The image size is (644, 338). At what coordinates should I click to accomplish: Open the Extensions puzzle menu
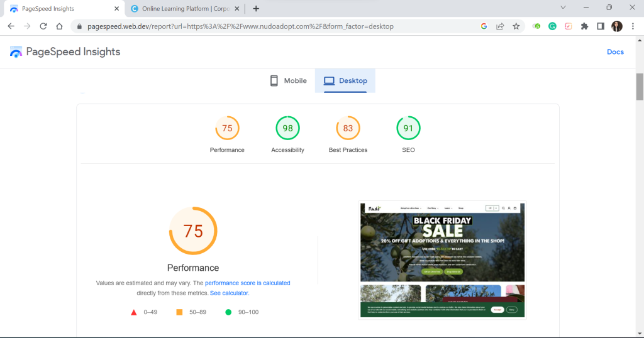tap(584, 26)
